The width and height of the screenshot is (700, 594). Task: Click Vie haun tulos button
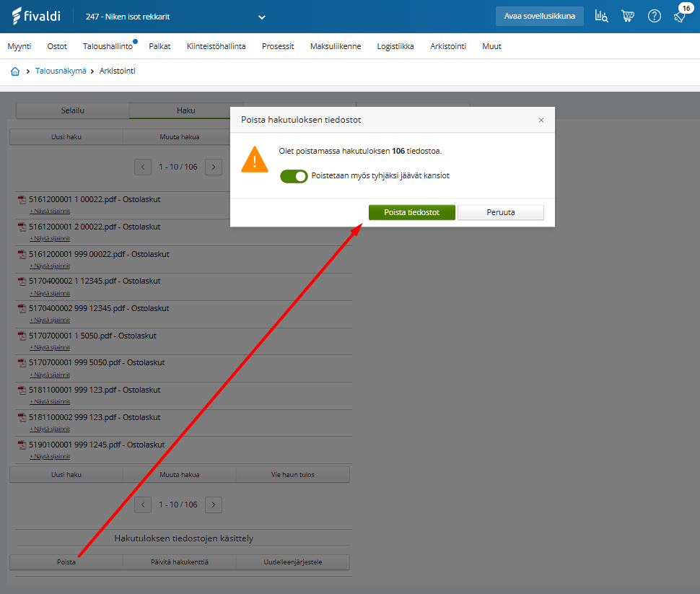click(293, 475)
